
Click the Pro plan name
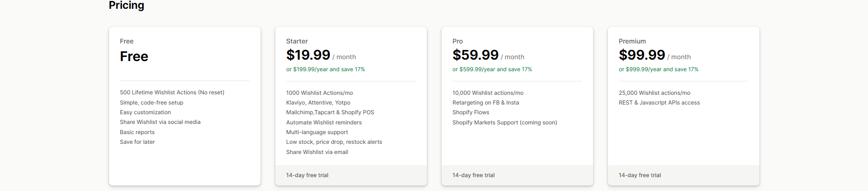457,41
